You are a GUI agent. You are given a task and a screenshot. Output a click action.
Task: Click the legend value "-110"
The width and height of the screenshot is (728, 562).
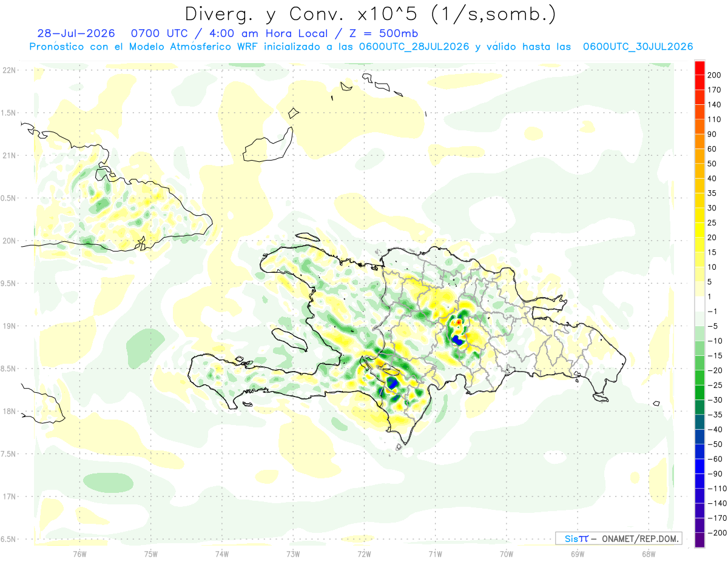[718, 489]
